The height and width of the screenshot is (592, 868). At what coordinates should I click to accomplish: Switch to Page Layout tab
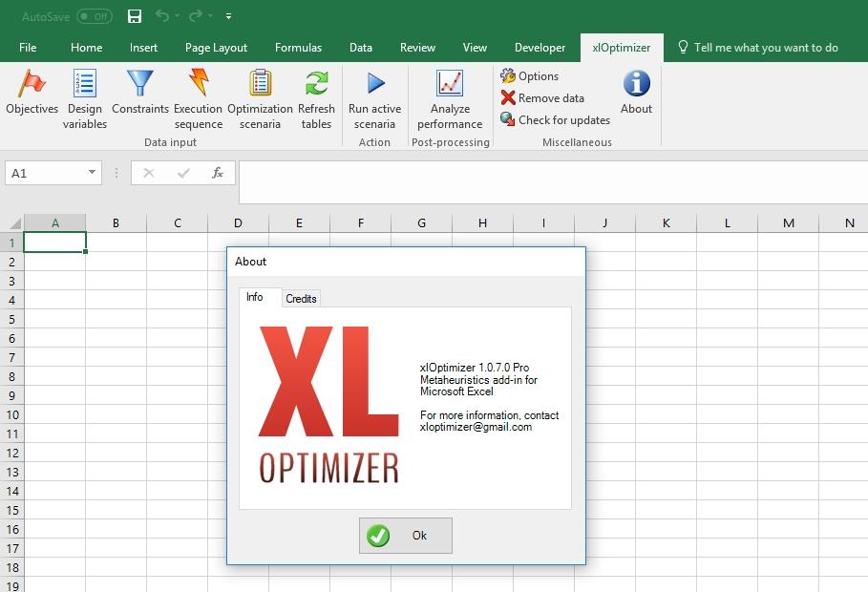[x=217, y=48]
